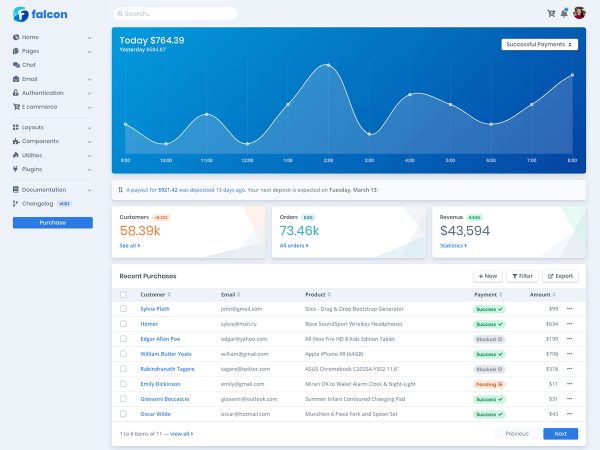Click the user avatar picture
Viewport: 600px width, 450px height.
pos(579,13)
